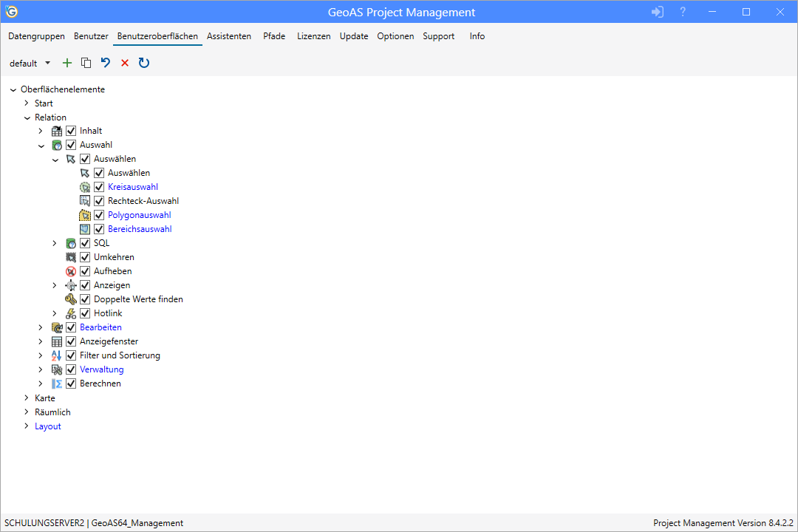The image size is (798, 532).
Task: Switch to the Datengruppen tab
Action: 37,36
